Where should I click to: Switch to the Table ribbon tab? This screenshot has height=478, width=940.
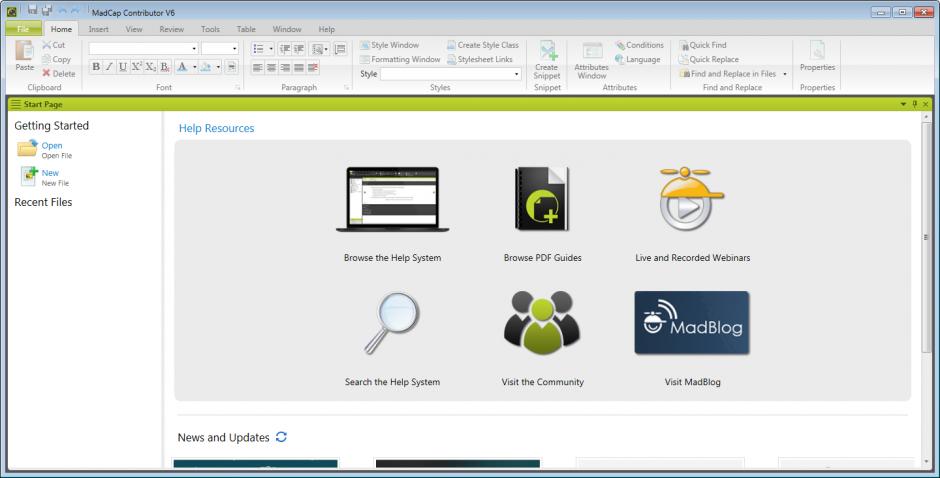246,29
